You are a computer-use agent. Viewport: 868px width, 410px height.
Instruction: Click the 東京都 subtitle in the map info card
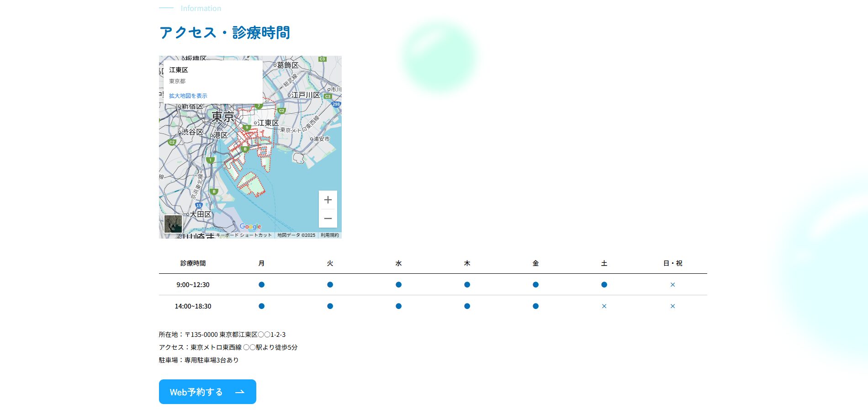177,81
